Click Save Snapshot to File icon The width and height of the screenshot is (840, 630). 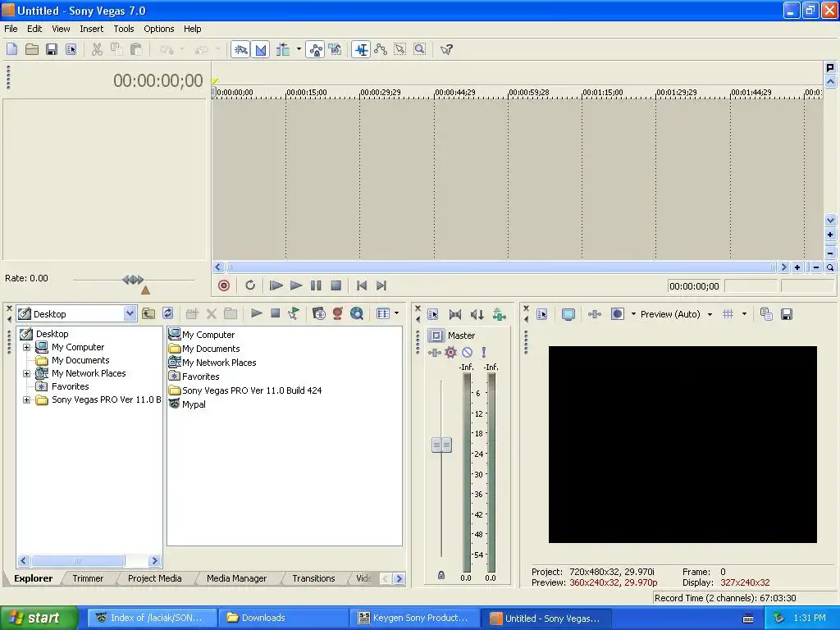787,314
